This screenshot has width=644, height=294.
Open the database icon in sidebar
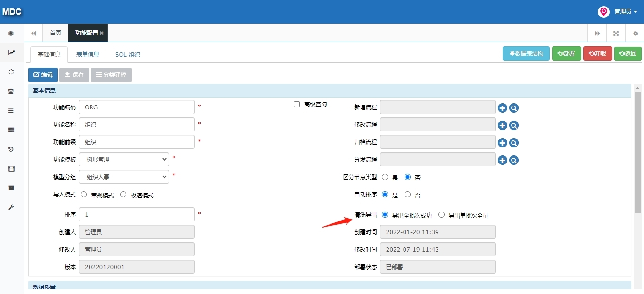11,91
